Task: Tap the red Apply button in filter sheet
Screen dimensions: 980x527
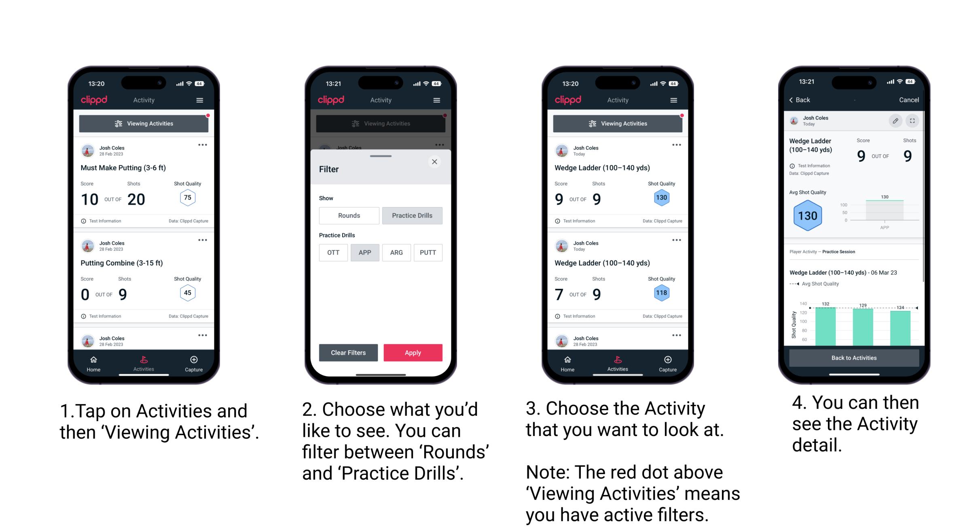Action: tap(413, 352)
